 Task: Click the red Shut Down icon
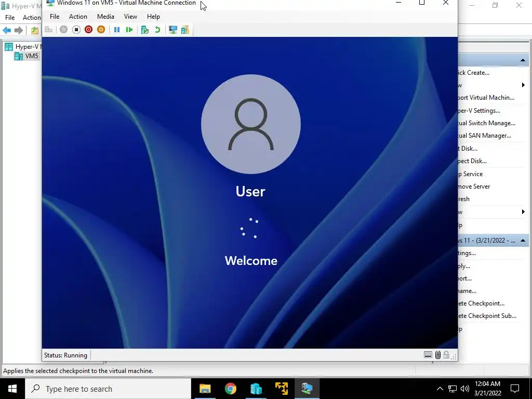[88, 30]
